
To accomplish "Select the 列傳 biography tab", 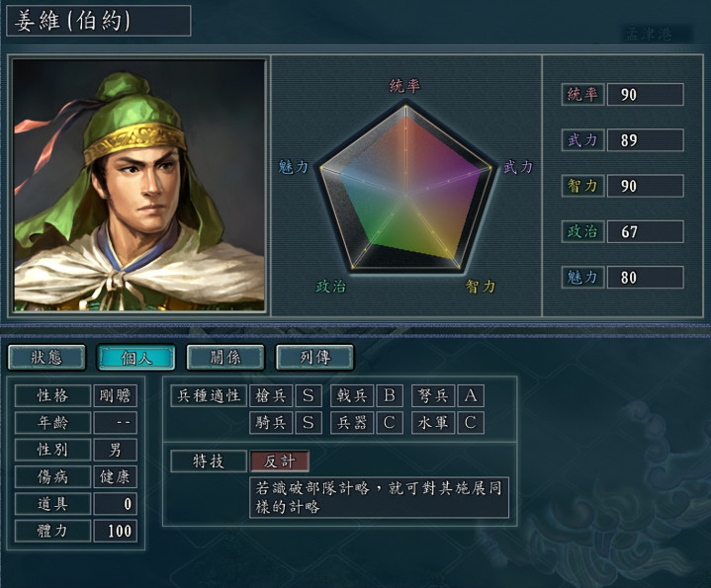I will click(313, 357).
